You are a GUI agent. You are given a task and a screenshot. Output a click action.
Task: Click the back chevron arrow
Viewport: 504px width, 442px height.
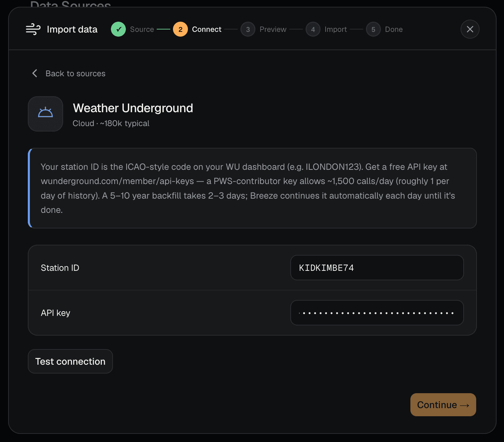[35, 73]
